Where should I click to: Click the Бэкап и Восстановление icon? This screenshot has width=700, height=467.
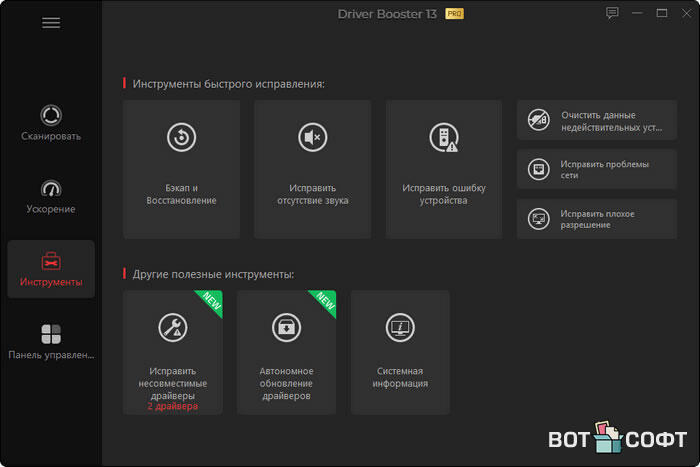181,138
